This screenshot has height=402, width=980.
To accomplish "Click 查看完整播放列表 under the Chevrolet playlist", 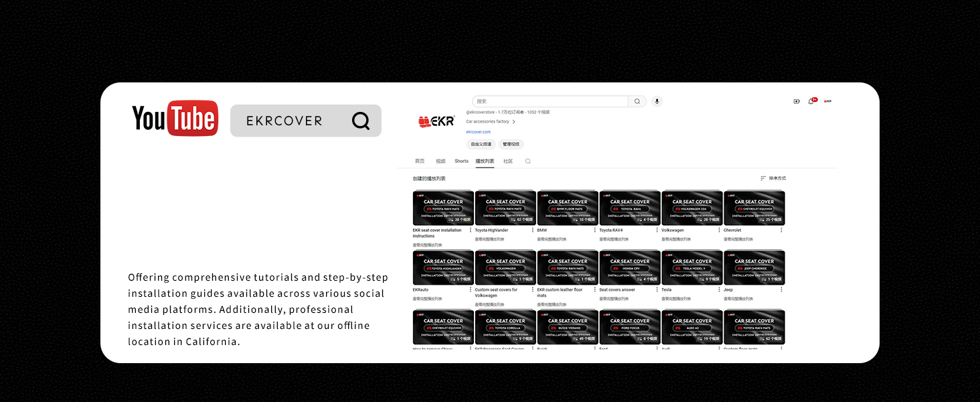I will (x=738, y=239).
